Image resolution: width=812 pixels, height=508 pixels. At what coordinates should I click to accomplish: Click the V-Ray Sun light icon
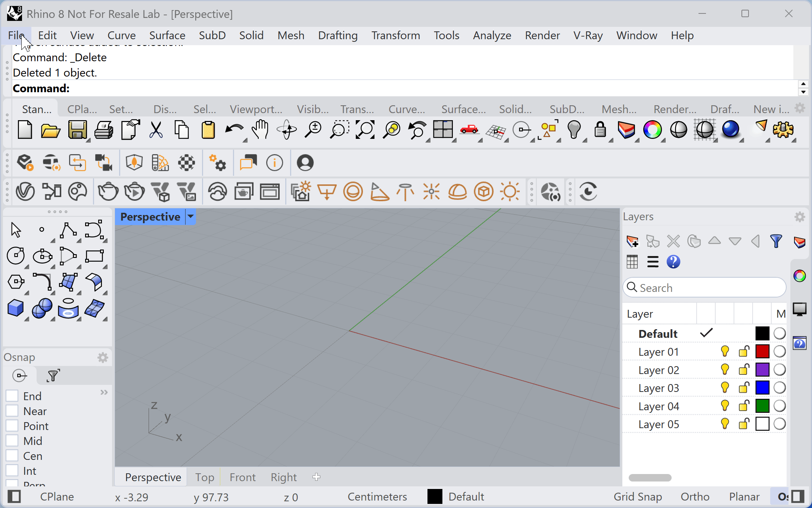[x=510, y=192]
